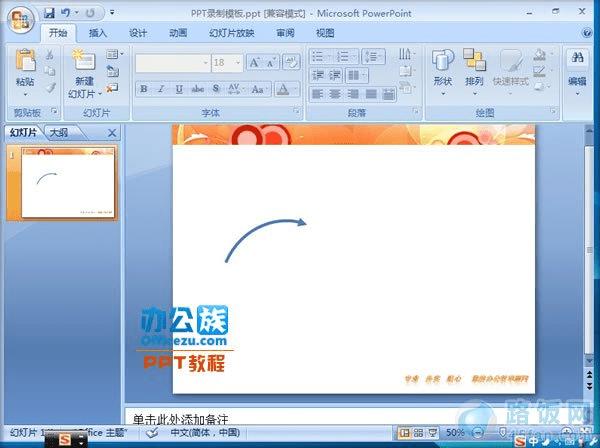
Task: Toggle italic formatting
Action: click(161, 89)
